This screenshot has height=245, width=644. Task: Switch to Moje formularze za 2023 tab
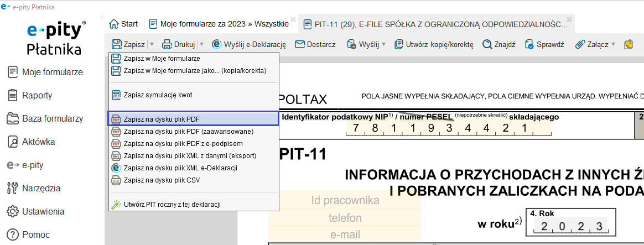point(219,24)
